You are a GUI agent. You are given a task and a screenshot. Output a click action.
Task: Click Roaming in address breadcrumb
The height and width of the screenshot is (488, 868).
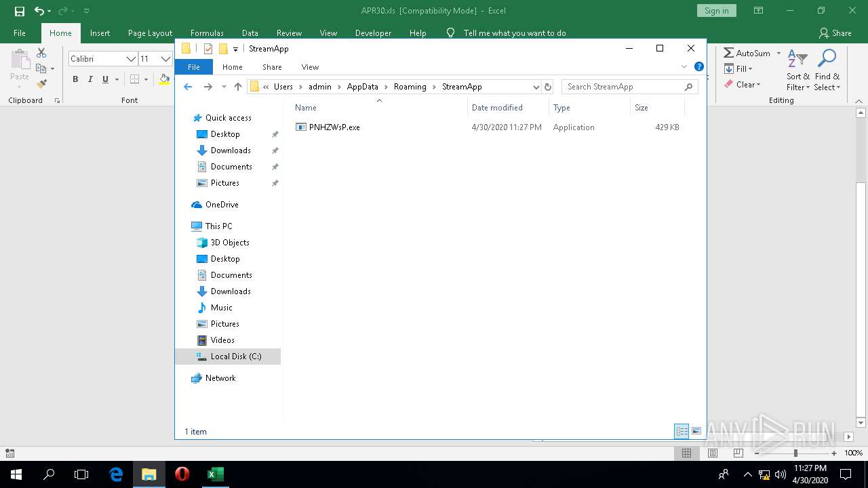(410, 87)
